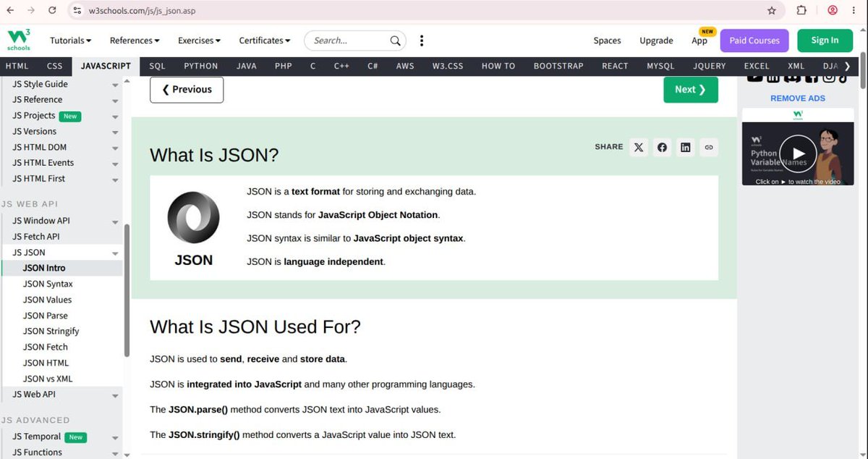The height and width of the screenshot is (459, 868).
Task: Open the App link with NEW badge
Action: click(699, 41)
